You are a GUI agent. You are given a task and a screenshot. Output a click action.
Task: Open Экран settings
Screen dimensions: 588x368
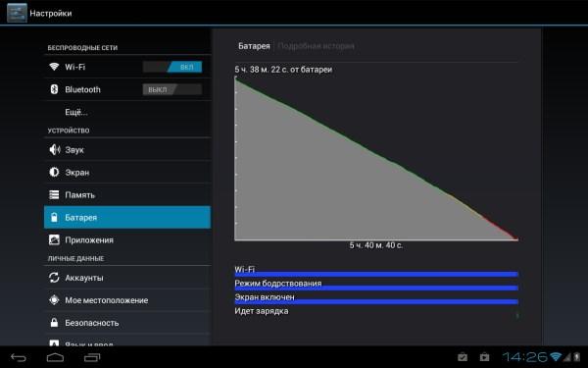[127, 172]
